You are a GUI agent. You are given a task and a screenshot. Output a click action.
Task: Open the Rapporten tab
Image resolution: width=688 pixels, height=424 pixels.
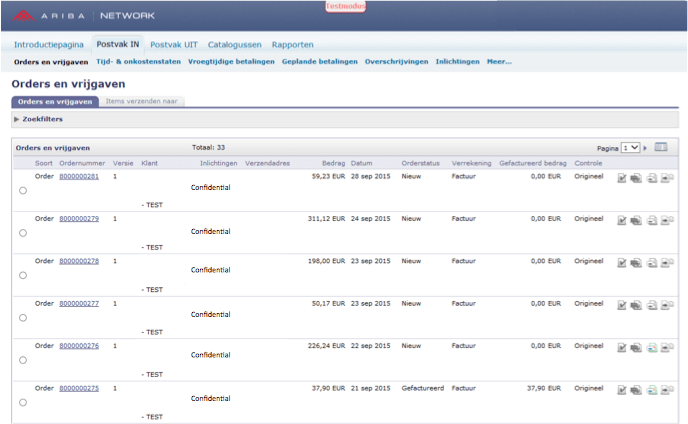(x=293, y=44)
